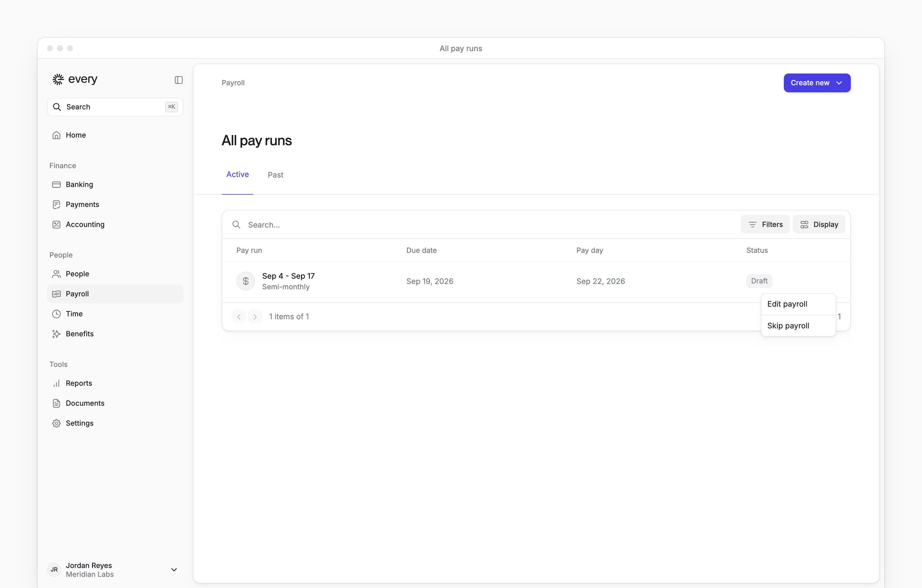
Task: Open the Banking sidebar item
Action: point(115,185)
